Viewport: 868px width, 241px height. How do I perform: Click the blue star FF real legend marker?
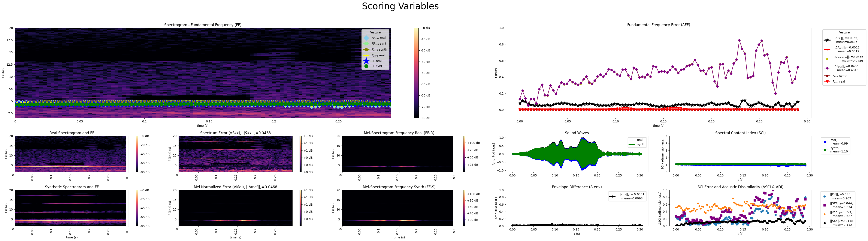pyautogui.click(x=366, y=61)
